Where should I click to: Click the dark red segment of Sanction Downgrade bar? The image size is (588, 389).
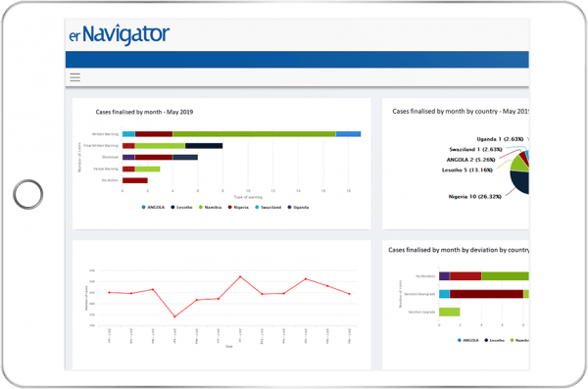pyautogui.click(x=486, y=294)
